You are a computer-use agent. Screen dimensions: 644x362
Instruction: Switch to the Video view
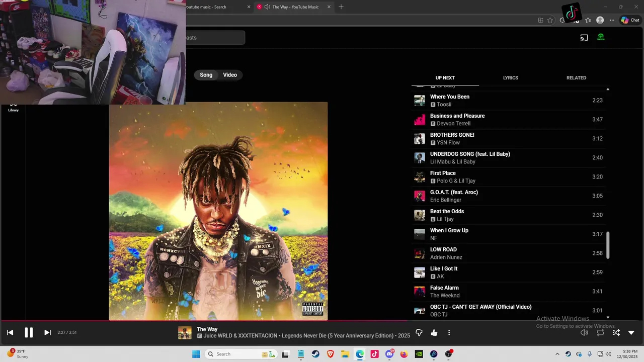click(x=230, y=75)
